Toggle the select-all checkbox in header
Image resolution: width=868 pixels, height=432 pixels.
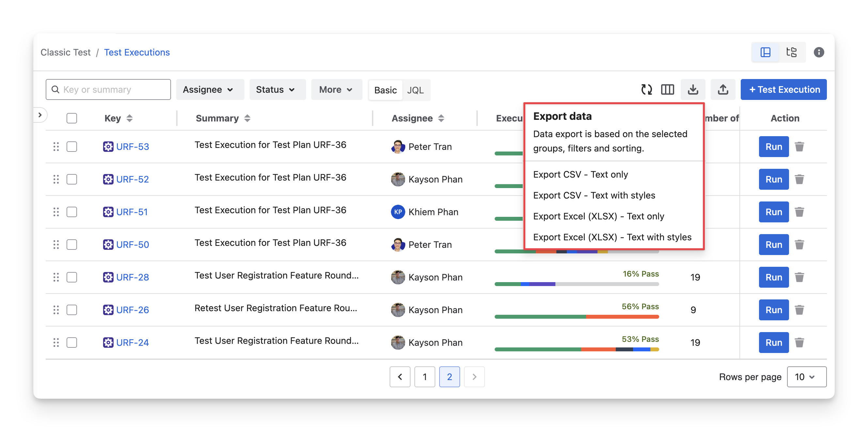click(x=72, y=119)
